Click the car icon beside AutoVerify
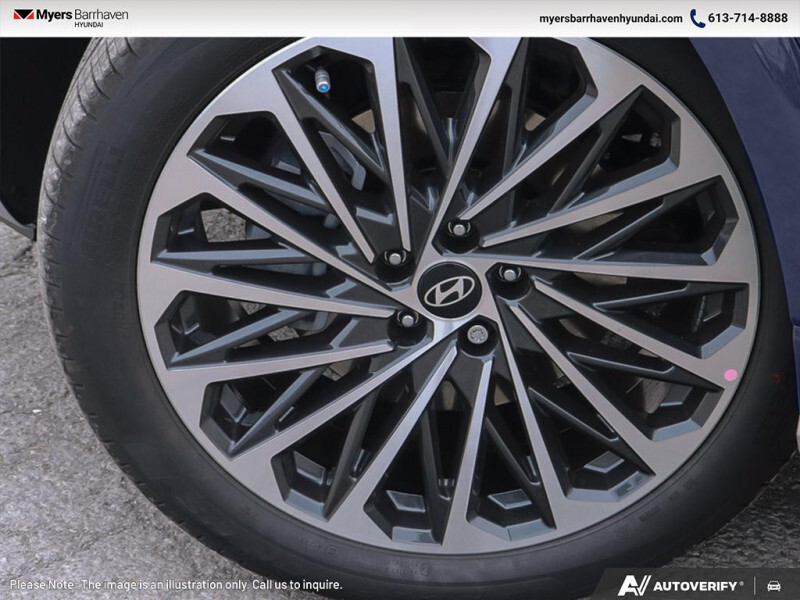The height and width of the screenshot is (600, 800). click(774, 585)
